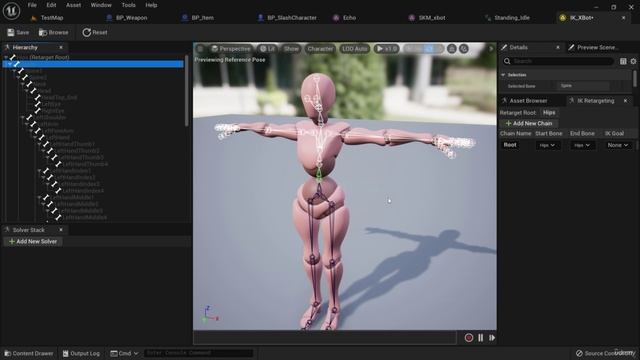Screen dimensions: 640x360
Task: Open the viewport hamburger options menu
Action: [200, 49]
